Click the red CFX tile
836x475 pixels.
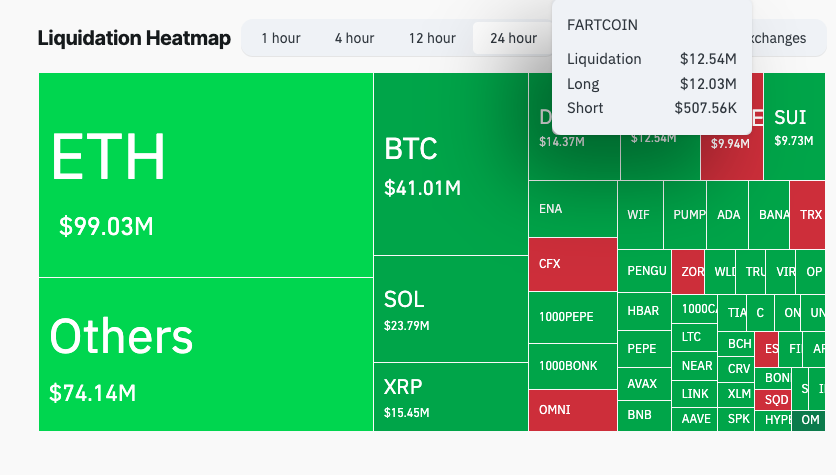572,264
